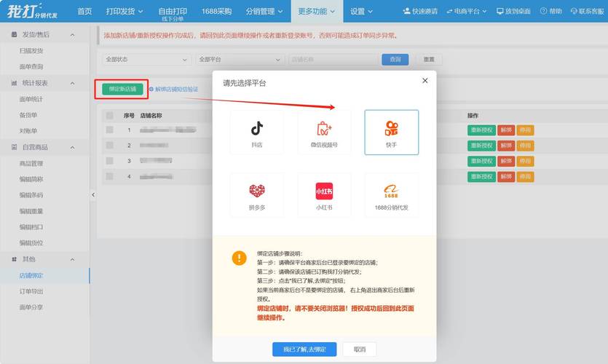Open 扫描发货 in the sidebar
The image size is (608, 364).
[31, 51]
